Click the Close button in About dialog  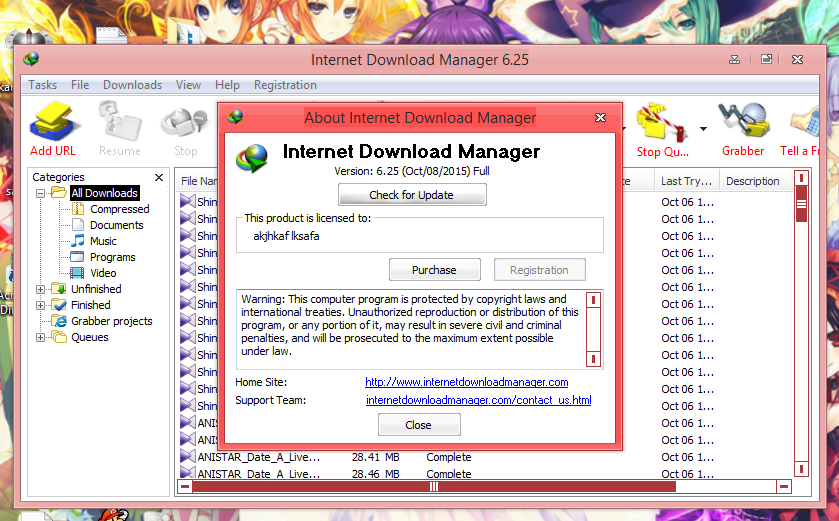click(419, 425)
